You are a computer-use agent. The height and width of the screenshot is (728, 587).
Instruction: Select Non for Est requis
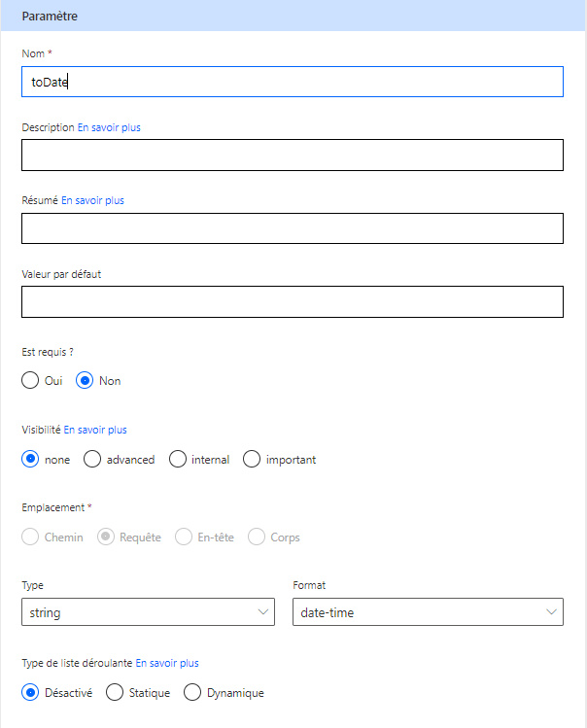coord(86,381)
